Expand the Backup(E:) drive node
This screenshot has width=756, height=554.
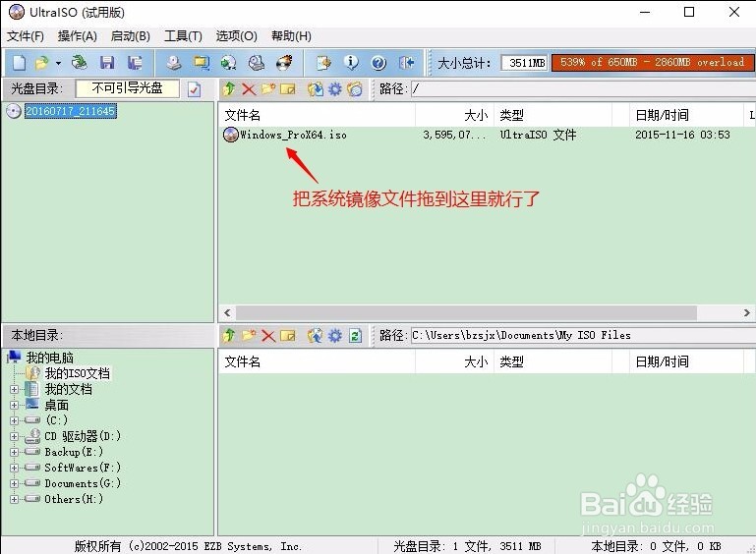click(15, 453)
